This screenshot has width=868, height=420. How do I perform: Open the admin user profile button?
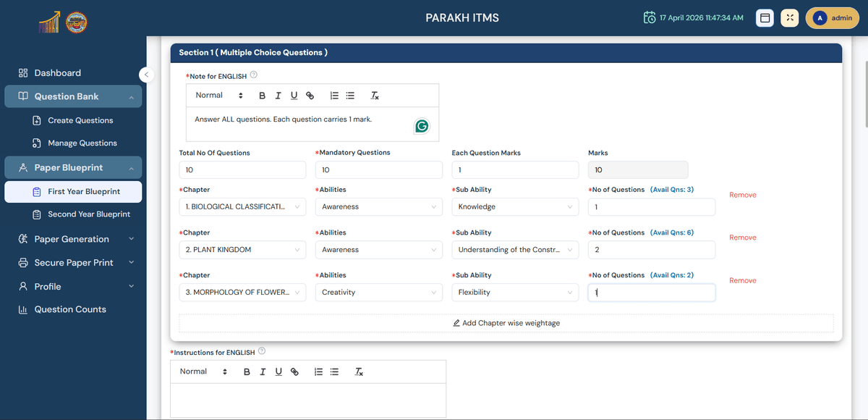coord(832,18)
